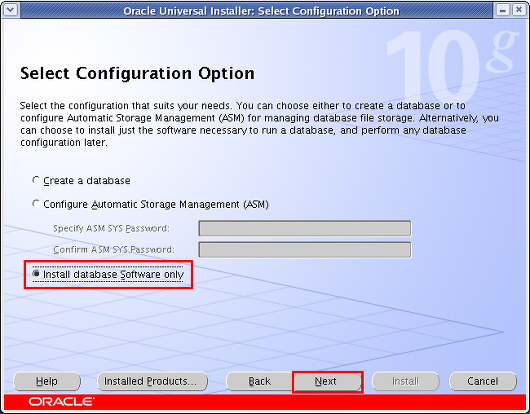Image resolution: width=530 pixels, height=414 pixels.
Task: Click the Specify ASM SYS Password field
Action: pos(305,228)
